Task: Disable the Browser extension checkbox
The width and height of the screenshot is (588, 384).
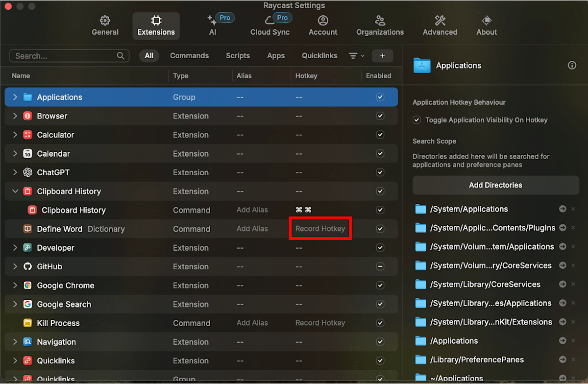Action: 380,116
